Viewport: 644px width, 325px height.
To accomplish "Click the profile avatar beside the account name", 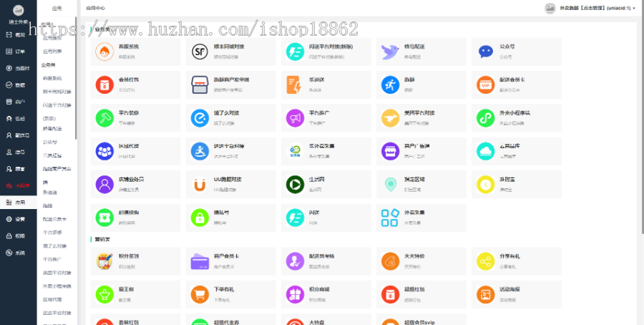I will tap(550, 8).
